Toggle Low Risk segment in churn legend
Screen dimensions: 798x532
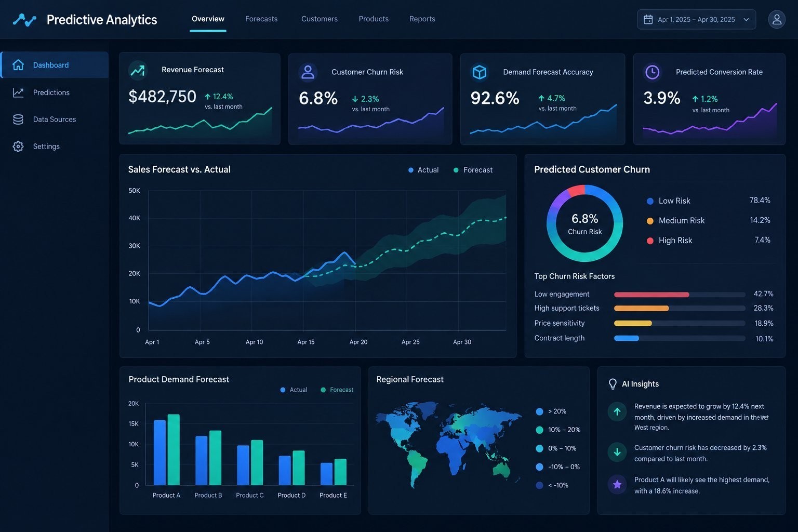click(x=668, y=201)
